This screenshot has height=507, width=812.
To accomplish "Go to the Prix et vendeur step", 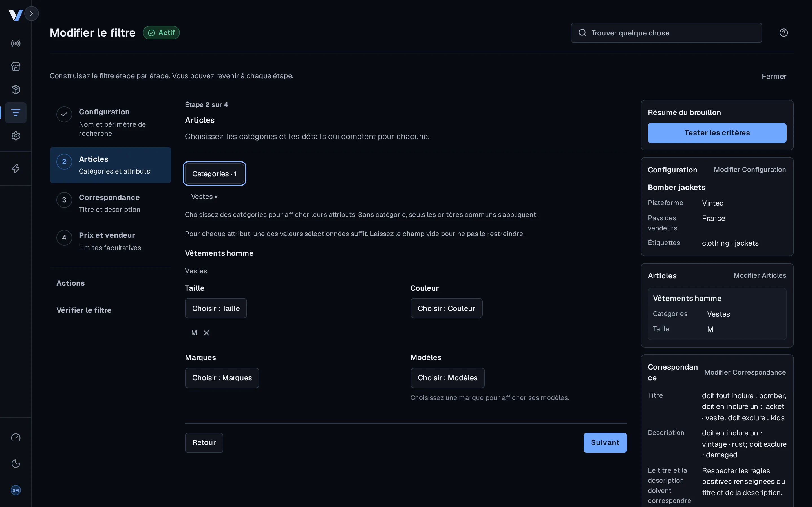I will click(x=111, y=241).
